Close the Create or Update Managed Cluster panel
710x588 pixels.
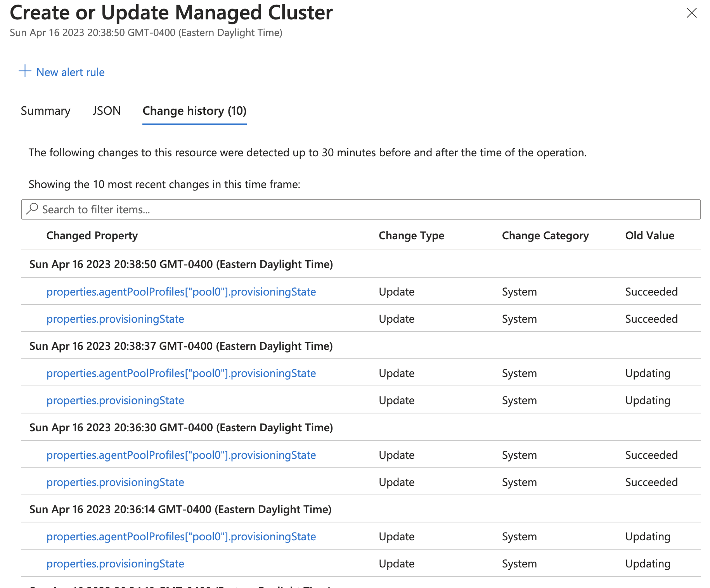click(692, 13)
